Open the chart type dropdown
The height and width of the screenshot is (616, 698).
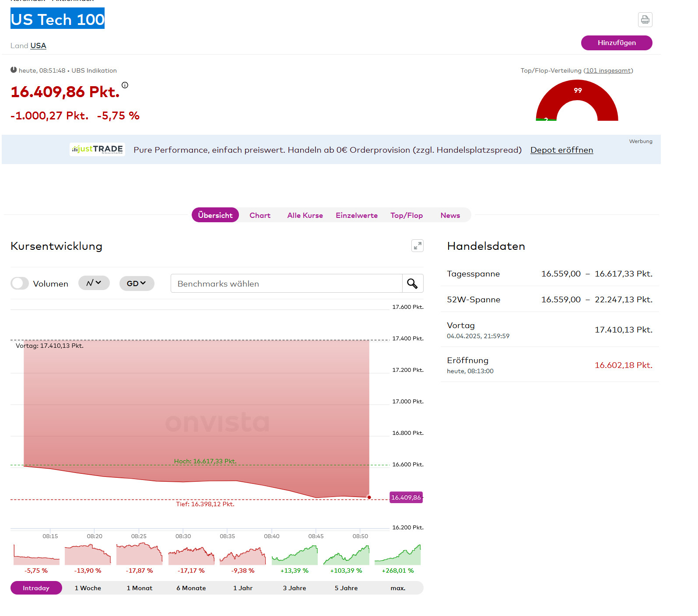point(94,283)
